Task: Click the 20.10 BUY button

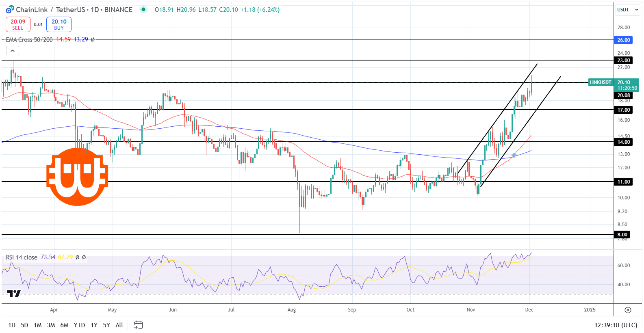Action: point(59,24)
